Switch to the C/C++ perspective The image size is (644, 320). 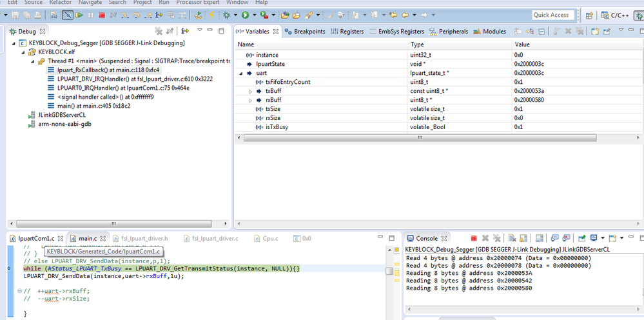[x=614, y=15]
